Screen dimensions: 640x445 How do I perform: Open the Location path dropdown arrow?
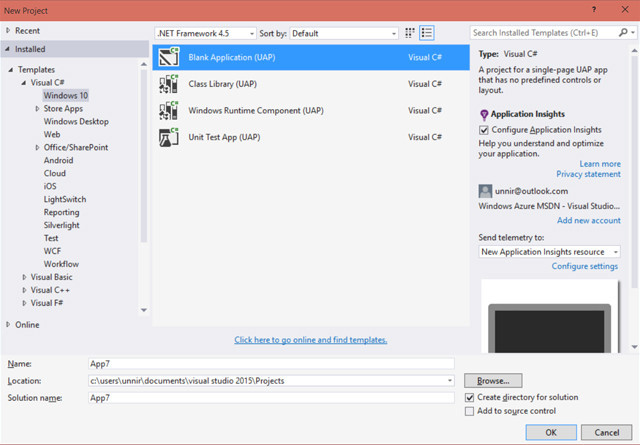449,381
